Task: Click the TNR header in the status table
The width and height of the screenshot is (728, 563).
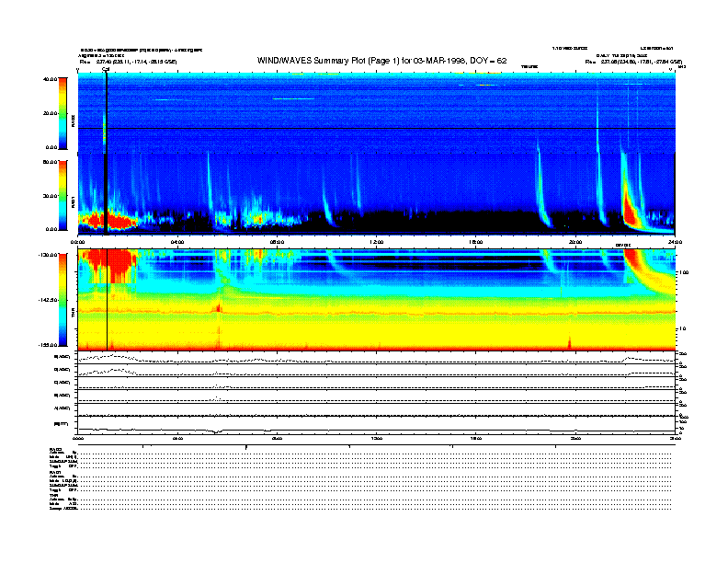Action: 53,495
